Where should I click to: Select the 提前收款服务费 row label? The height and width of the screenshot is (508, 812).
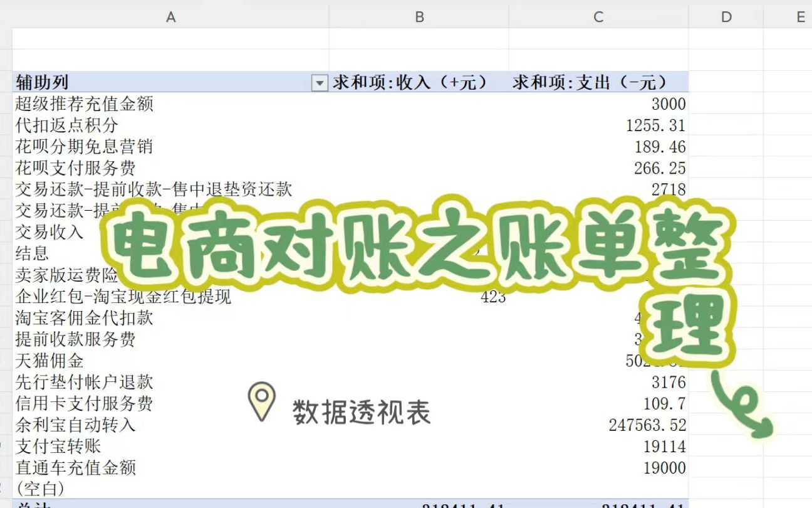[75, 339]
